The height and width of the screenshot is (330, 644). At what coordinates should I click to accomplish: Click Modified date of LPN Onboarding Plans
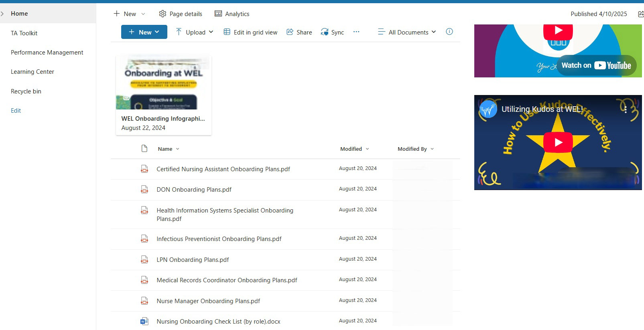click(x=358, y=259)
